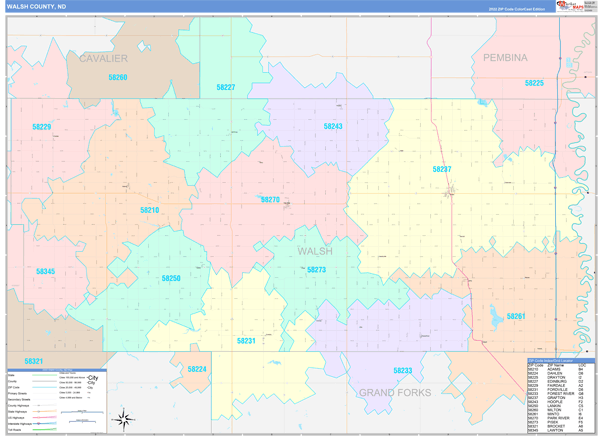Click the GRAND FORKS county label
Image resolution: width=600 pixels, height=436 pixels.
pos(394,393)
